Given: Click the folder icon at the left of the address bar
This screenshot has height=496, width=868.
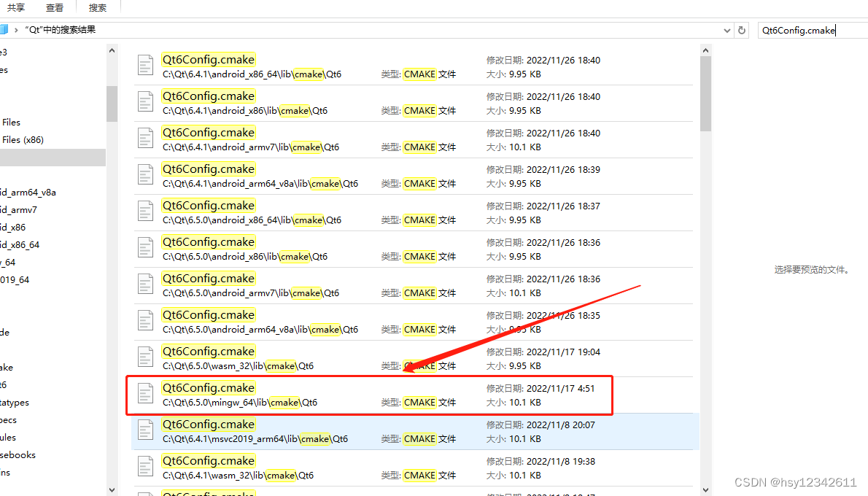Looking at the screenshot, I should [x=6, y=31].
